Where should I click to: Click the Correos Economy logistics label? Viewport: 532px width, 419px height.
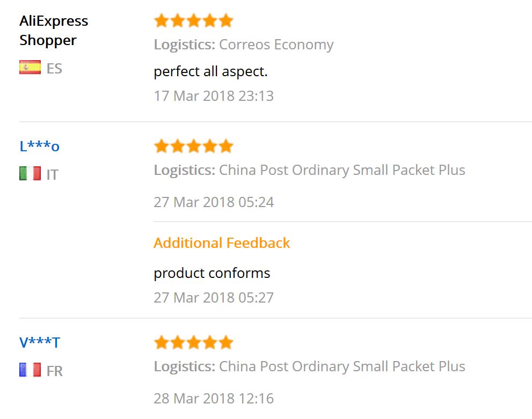(x=244, y=45)
